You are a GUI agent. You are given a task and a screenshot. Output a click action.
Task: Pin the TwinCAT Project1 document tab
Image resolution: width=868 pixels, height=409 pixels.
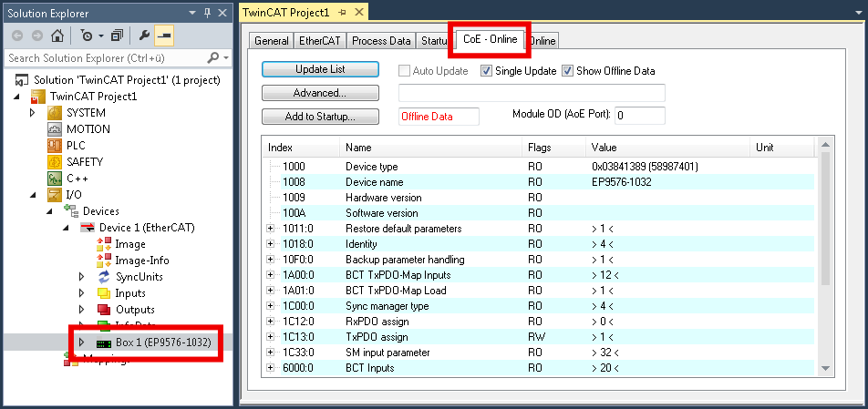tap(342, 13)
